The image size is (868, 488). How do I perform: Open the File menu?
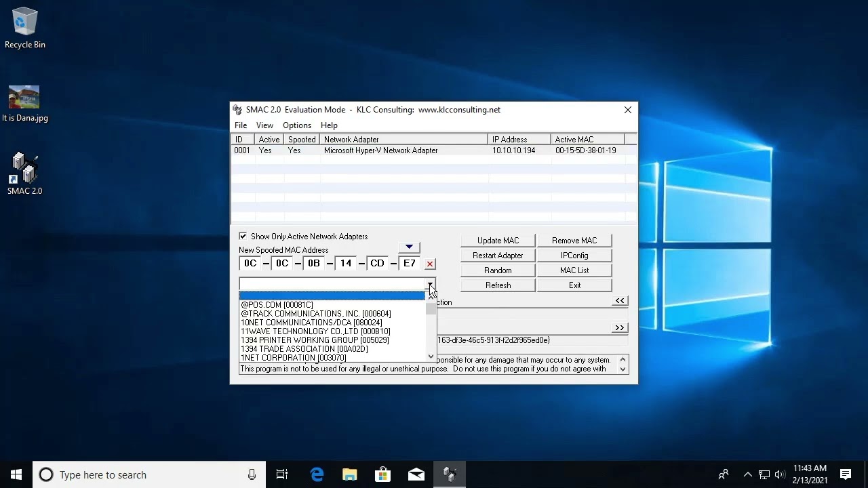point(241,125)
